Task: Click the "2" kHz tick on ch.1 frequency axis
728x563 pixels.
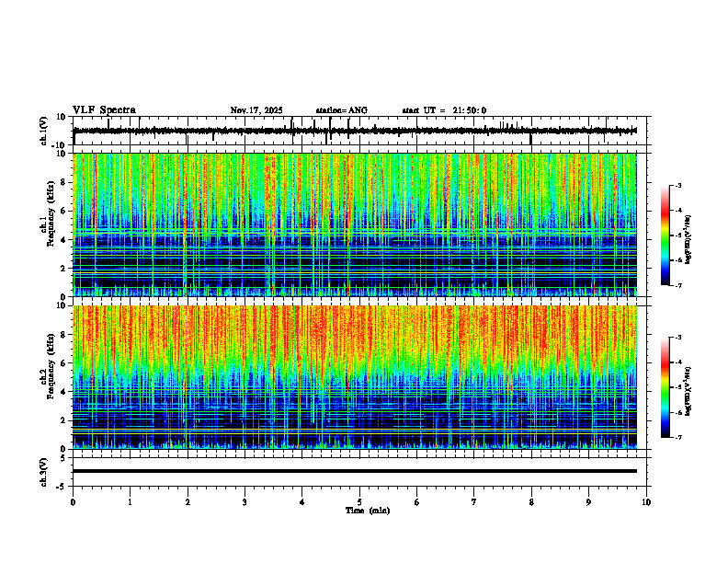Action: tap(63, 269)
